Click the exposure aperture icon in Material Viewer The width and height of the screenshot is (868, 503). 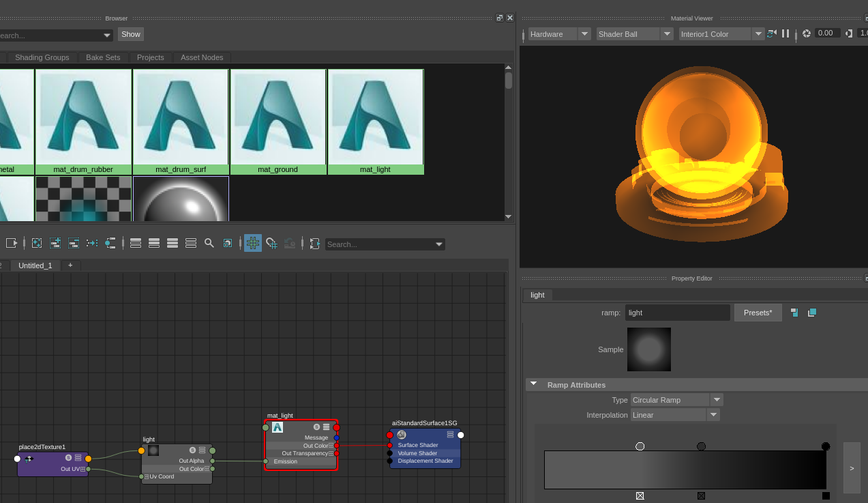807,33
